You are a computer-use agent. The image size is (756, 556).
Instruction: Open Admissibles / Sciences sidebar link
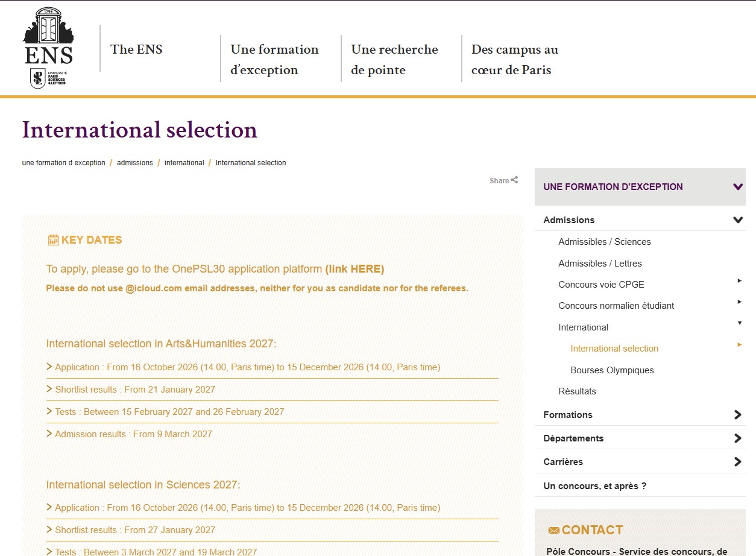[x=605, y=242]
